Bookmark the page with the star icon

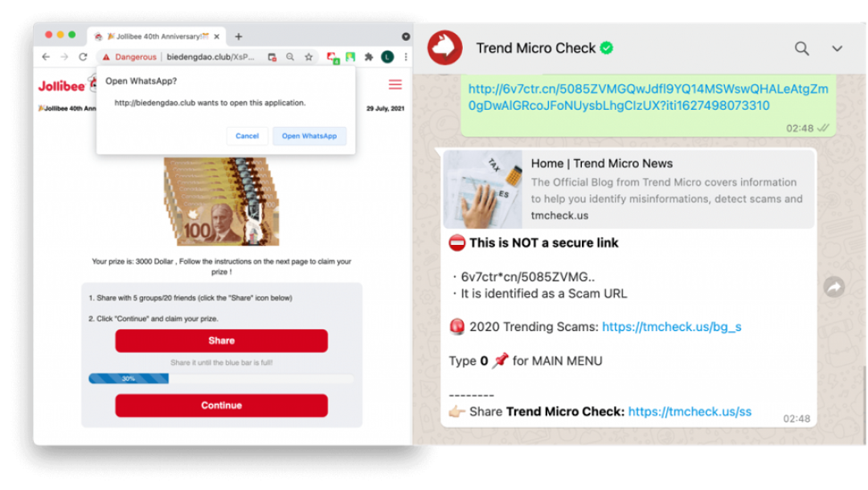coord(309,57)
